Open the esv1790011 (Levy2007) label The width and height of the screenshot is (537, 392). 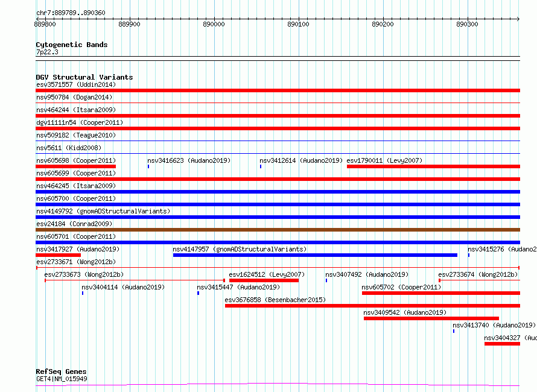tap(384, 160)
